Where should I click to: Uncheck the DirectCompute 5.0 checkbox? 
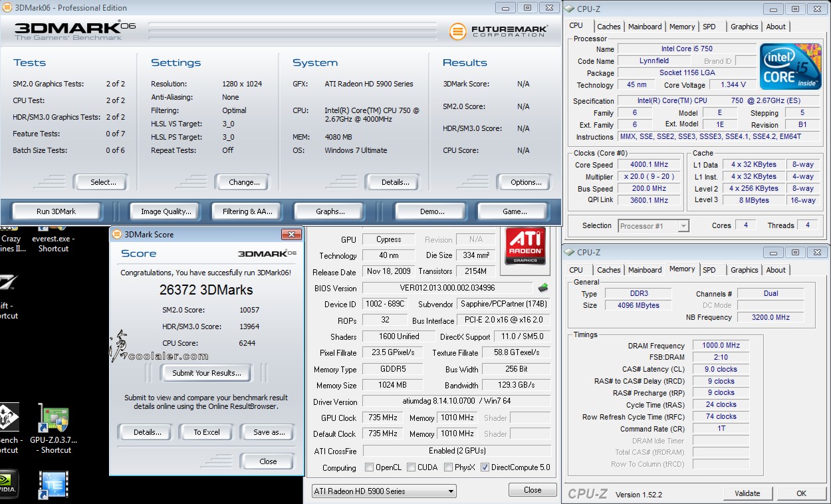pyautogui.click(x=485, y=467)
